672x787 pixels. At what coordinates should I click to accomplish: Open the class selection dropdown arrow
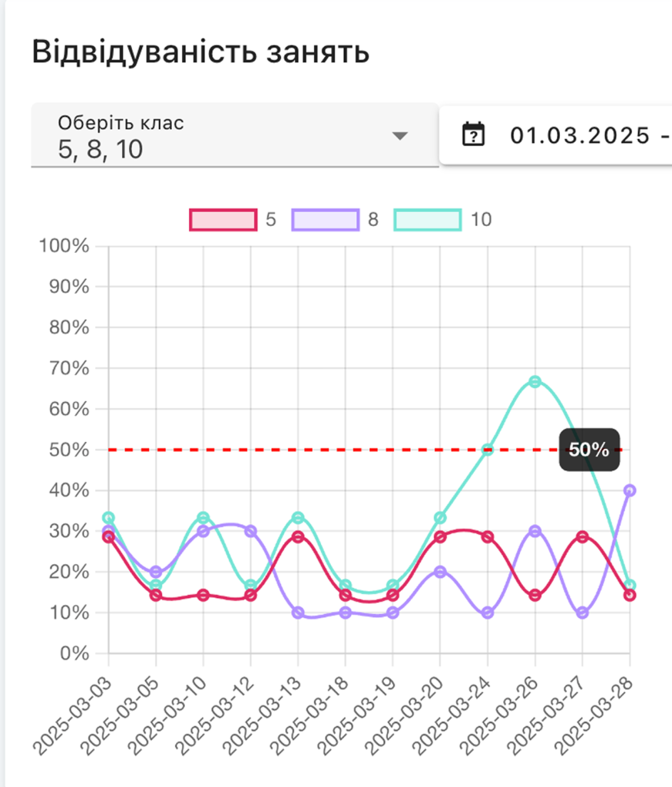pos(399,136)
